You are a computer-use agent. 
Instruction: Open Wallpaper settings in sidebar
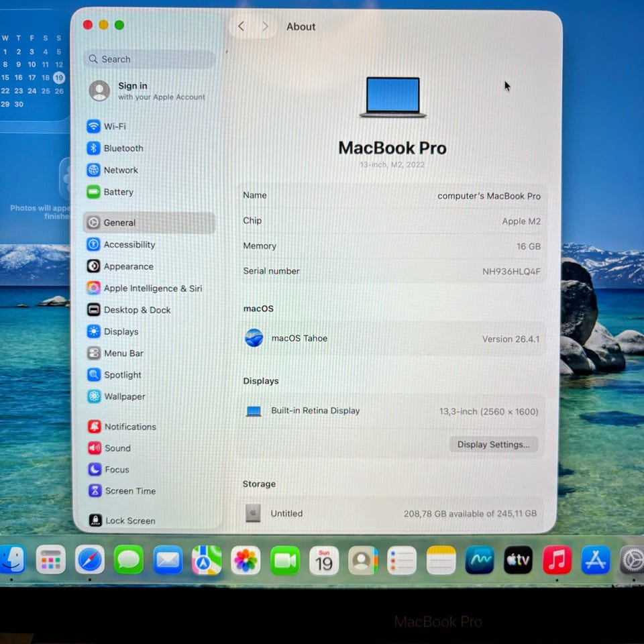pos(149,396)
